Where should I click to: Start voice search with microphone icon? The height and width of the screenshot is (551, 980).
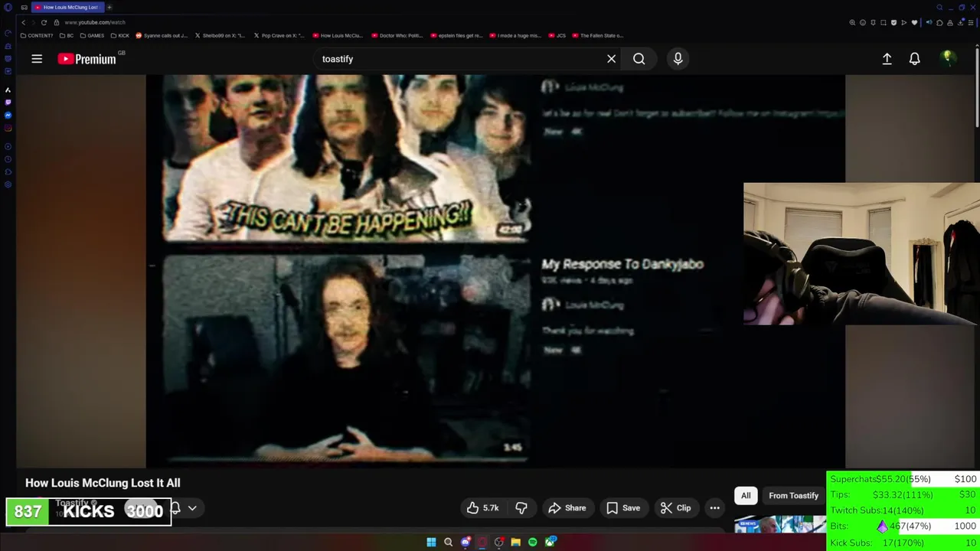coord(678,59)
